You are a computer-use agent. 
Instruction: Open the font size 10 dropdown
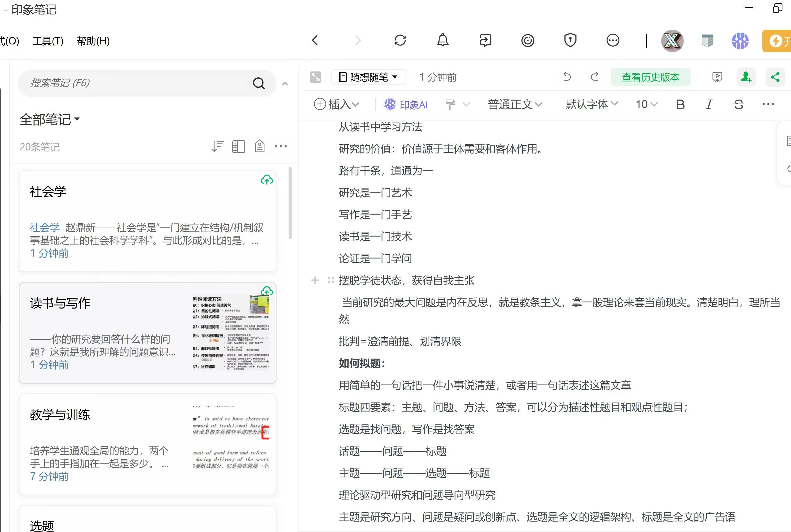(x=646, y=104)
